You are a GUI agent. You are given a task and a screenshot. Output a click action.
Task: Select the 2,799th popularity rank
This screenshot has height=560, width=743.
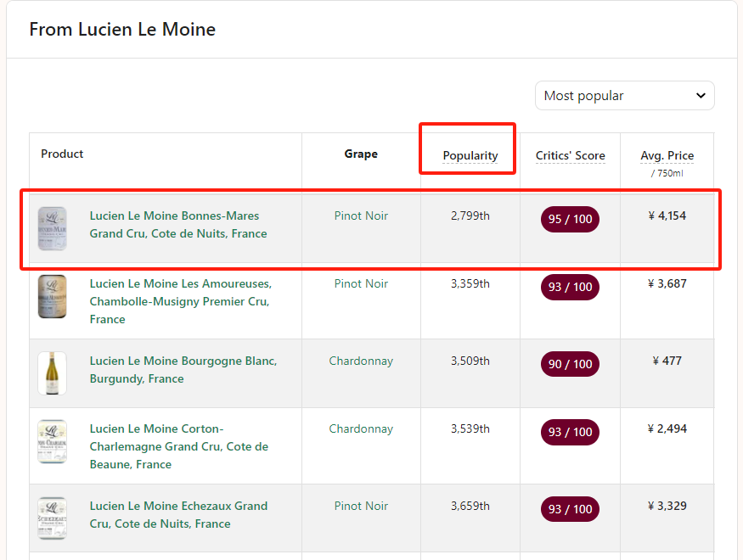[470, 216]
